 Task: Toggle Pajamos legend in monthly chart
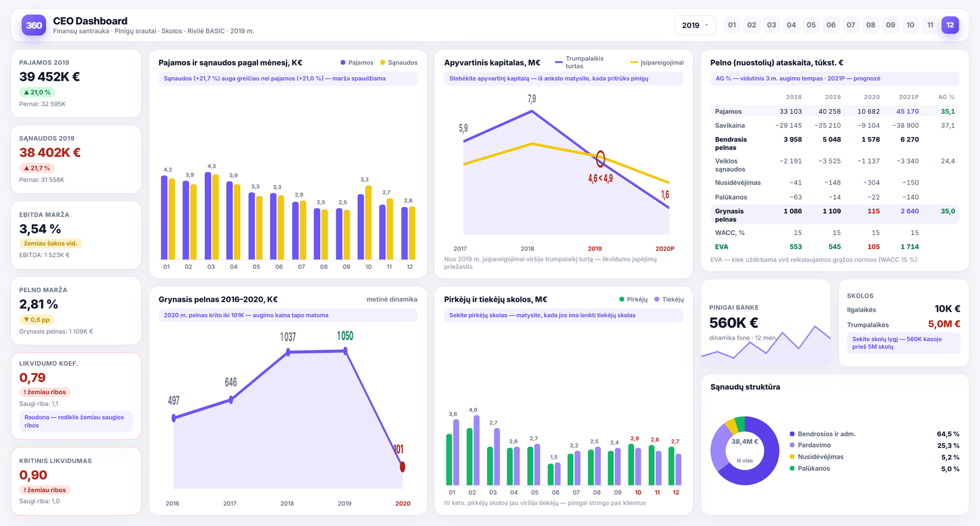point(357,62)
